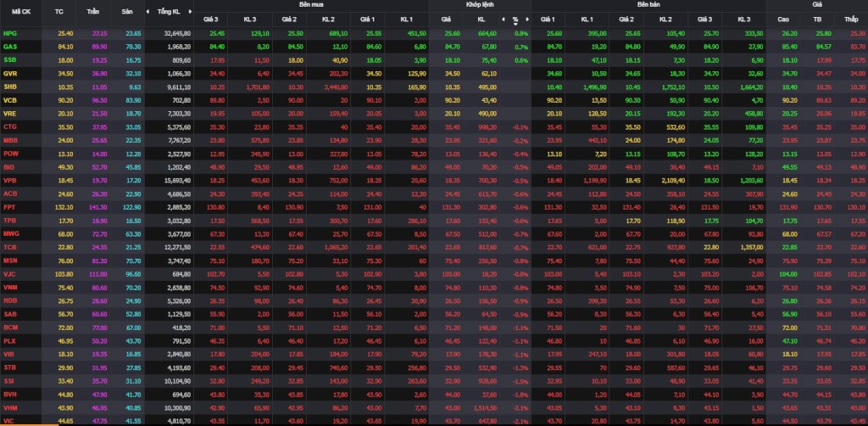Click SHB bid volume 3,440,80
This screenshot has height=426, width=868.
(336, 87)
